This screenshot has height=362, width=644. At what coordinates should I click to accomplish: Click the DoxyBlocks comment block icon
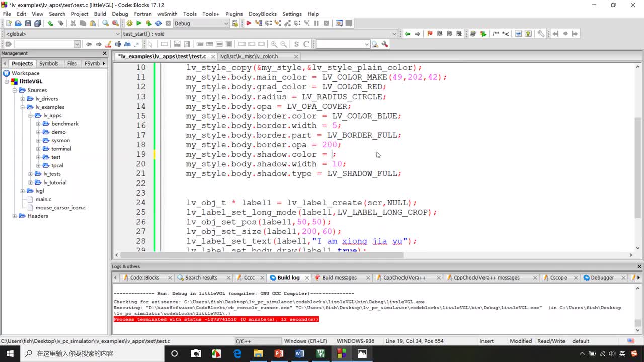point(496,34)
